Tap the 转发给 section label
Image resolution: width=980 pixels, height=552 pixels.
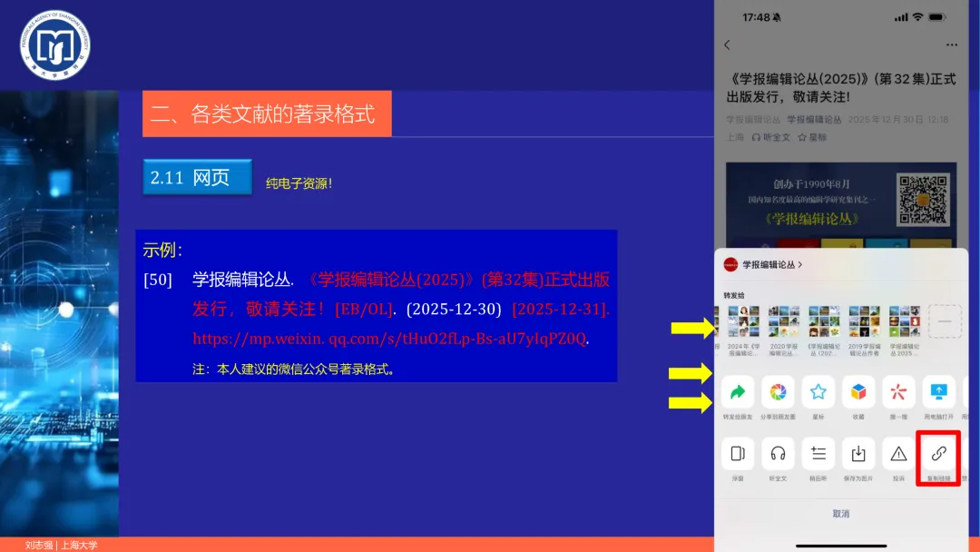pyautogui.click(x=734, y=295)
